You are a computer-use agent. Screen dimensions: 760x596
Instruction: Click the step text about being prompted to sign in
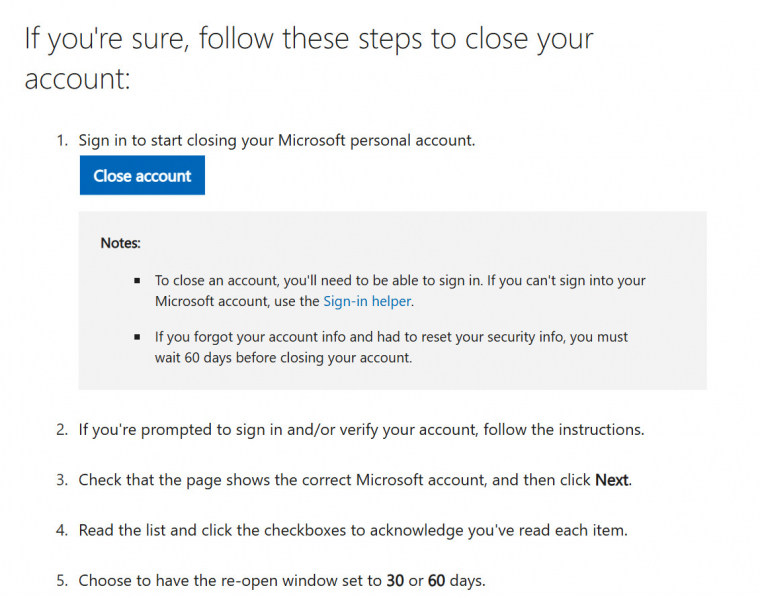(361, 430)
